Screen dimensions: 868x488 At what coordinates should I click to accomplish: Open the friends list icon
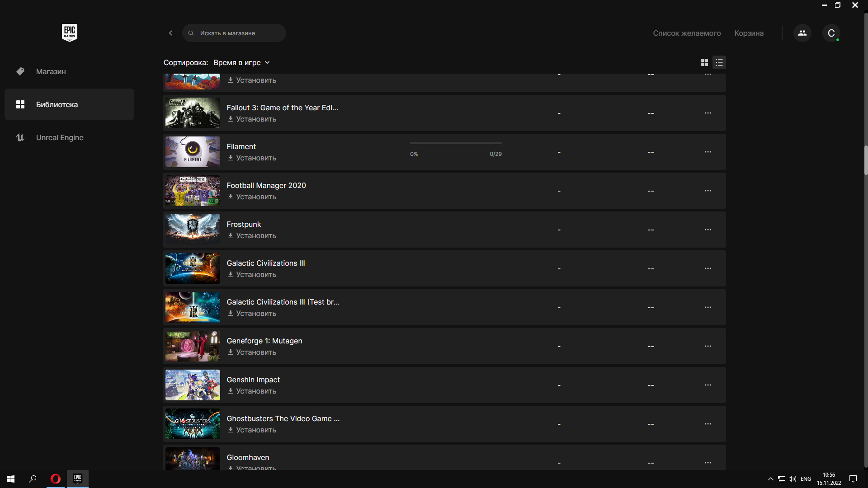point(802,33)
